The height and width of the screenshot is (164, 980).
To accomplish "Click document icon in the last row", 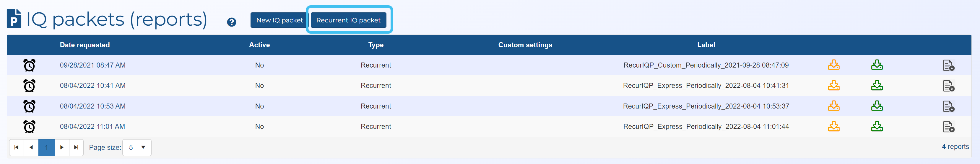I will coord(948,127).
